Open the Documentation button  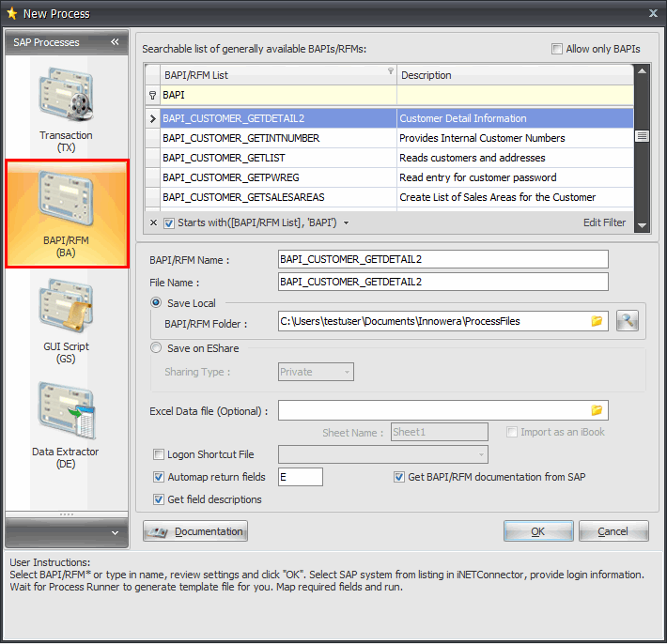pyautogui.click(x=195, y=531)
